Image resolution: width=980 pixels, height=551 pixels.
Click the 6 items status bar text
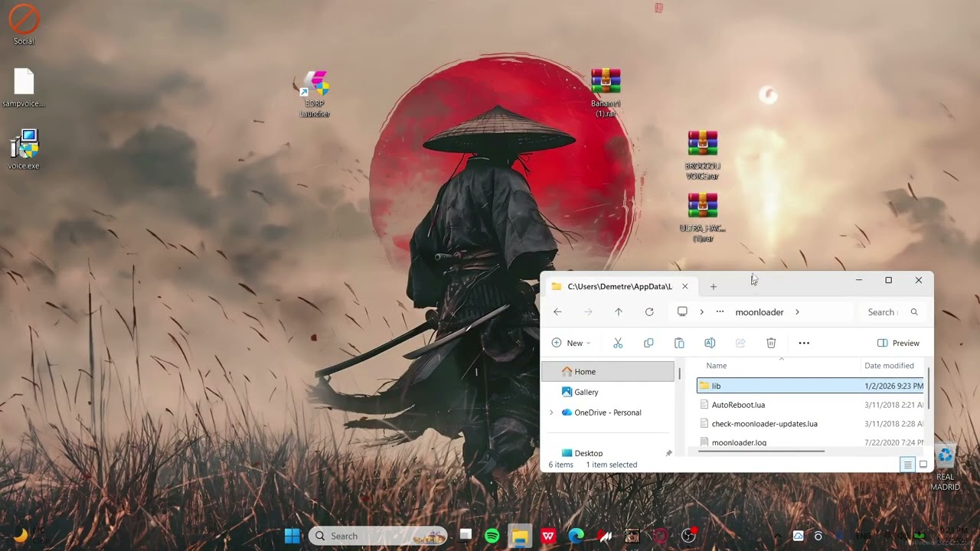[x=560, y=465]
